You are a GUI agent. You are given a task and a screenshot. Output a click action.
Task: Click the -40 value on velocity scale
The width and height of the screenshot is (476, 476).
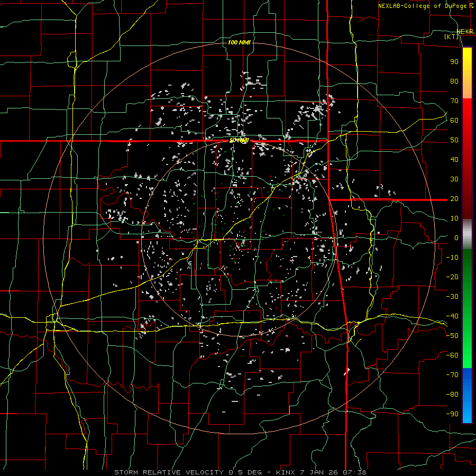pyautogui.click(x=452, y=316)
